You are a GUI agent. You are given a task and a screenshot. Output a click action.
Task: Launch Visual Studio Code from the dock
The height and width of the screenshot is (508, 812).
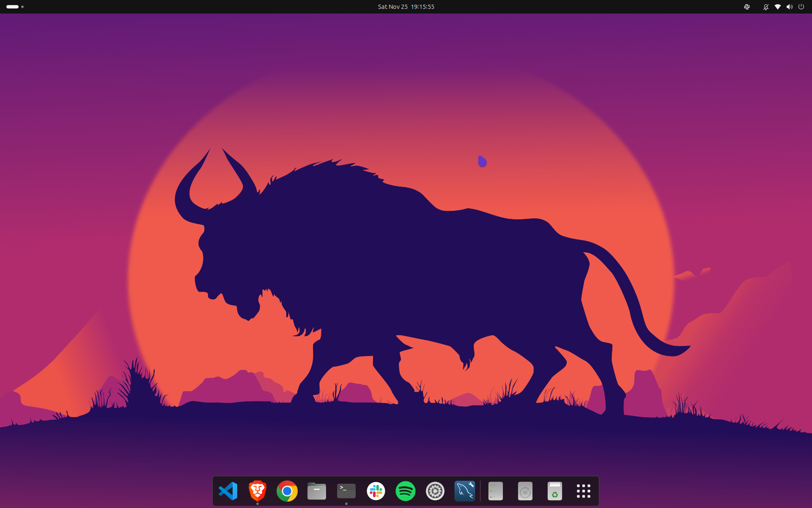228,491
